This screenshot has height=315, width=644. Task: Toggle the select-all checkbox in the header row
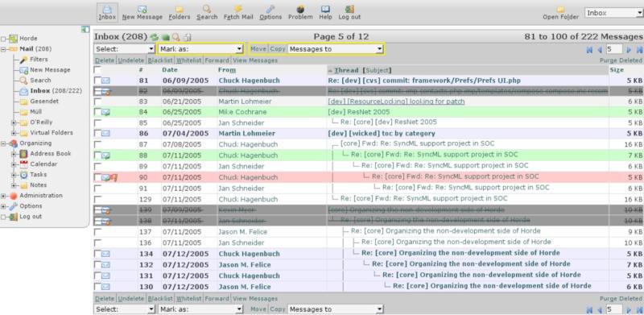97,70
